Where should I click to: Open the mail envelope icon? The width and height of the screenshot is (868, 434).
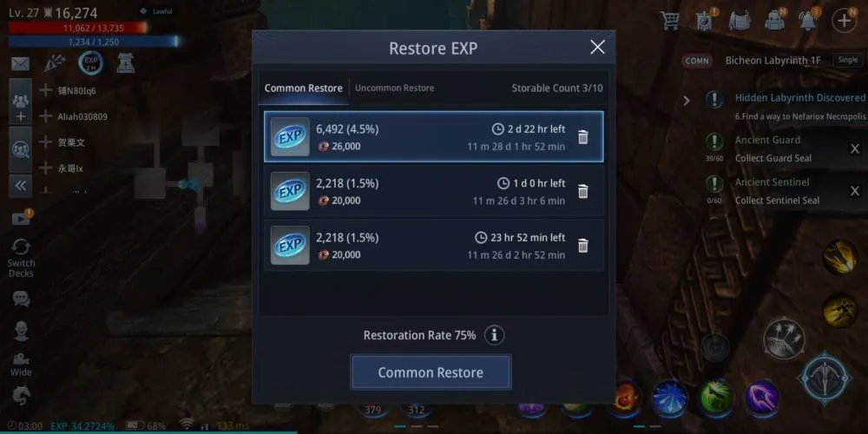(21, 64)
